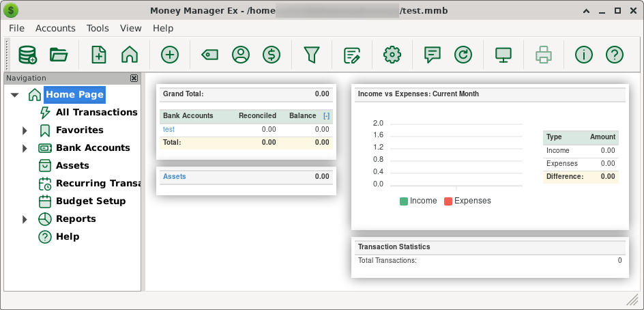Select All Transactions in navigation

[x=96, y=112]
